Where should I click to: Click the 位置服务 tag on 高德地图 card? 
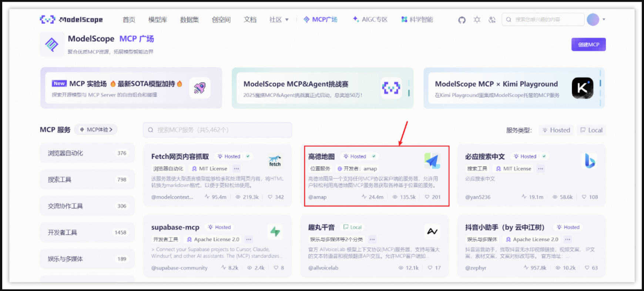tap(320, 169)
